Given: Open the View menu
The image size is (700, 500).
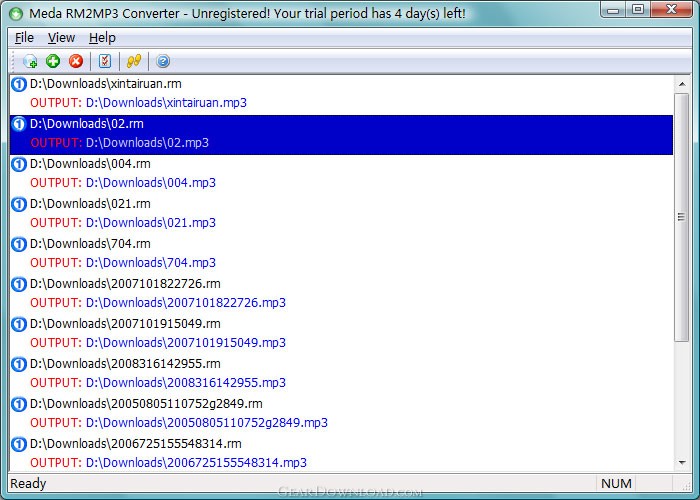Looking at the screenshot, I should coord(61,38).
